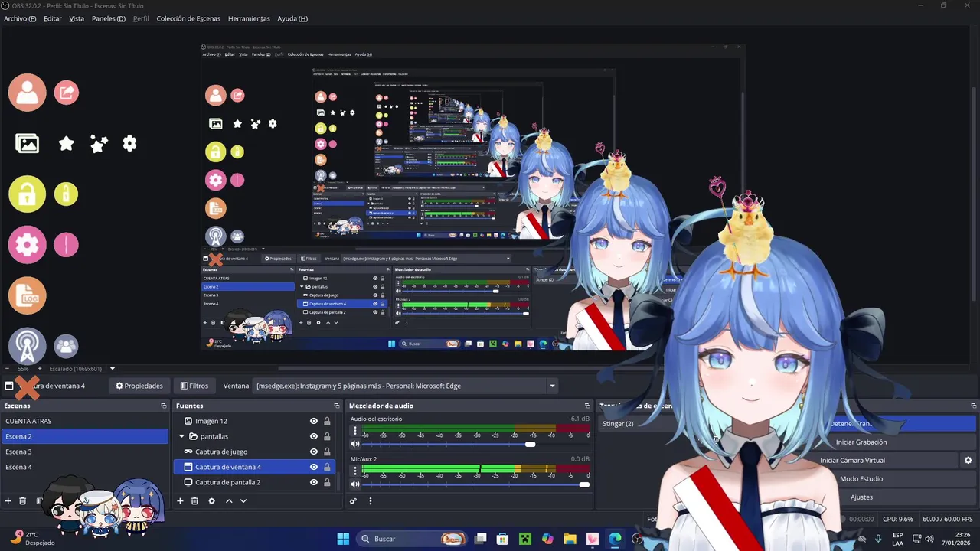Open Ajustes
The height and width of the screenshot is (551, 980).
[861, 497]
